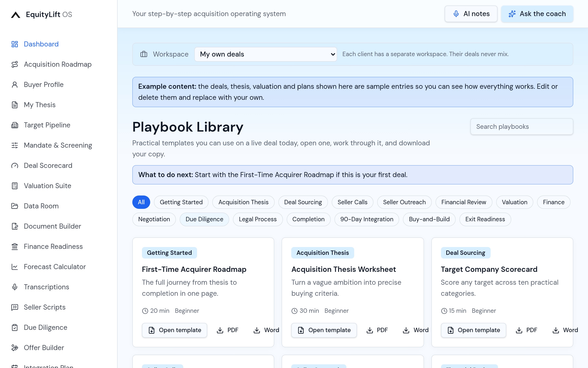The image size is (588, 368).
Task: Filter playbooks by Valuation
Action: click(514, 202)
